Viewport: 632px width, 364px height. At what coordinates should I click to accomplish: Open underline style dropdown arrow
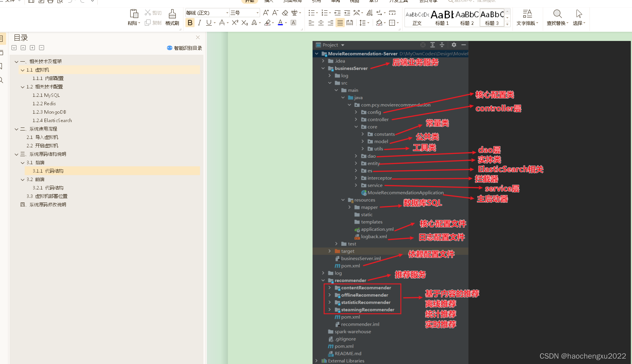[x=215, y=23]
